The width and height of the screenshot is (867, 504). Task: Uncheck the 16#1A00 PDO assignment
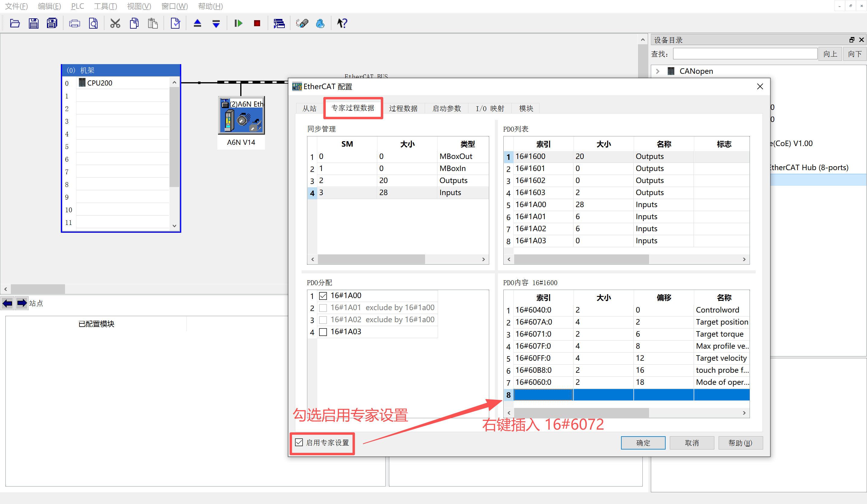pyautogui.click(x=323, y=296)
